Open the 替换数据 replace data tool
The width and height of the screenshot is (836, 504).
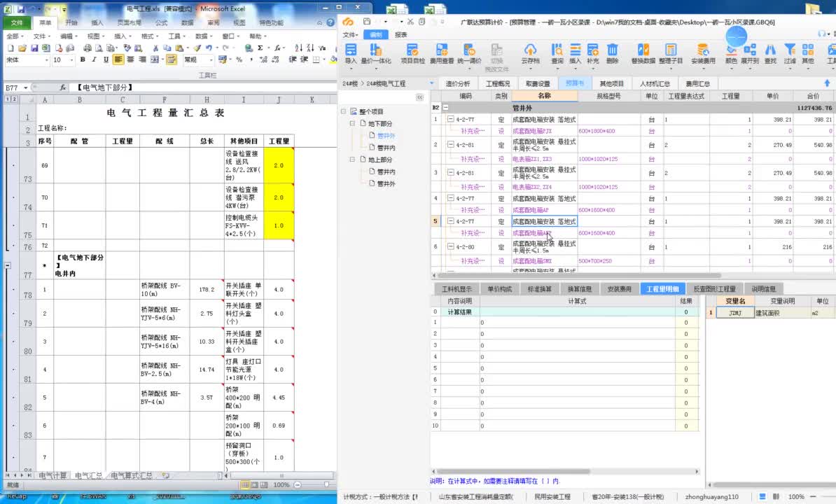coord(643,54)
